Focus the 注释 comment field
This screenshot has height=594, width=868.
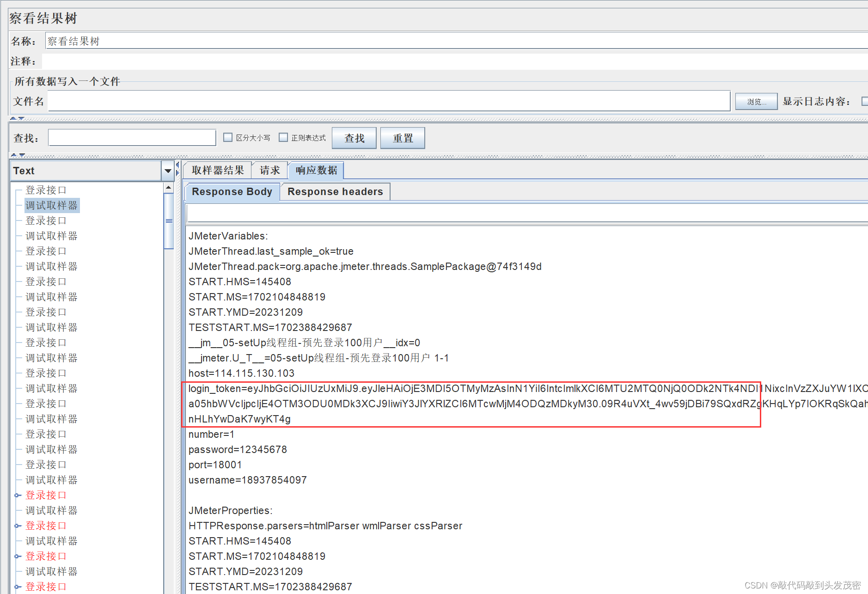click(x=455, y=61)
